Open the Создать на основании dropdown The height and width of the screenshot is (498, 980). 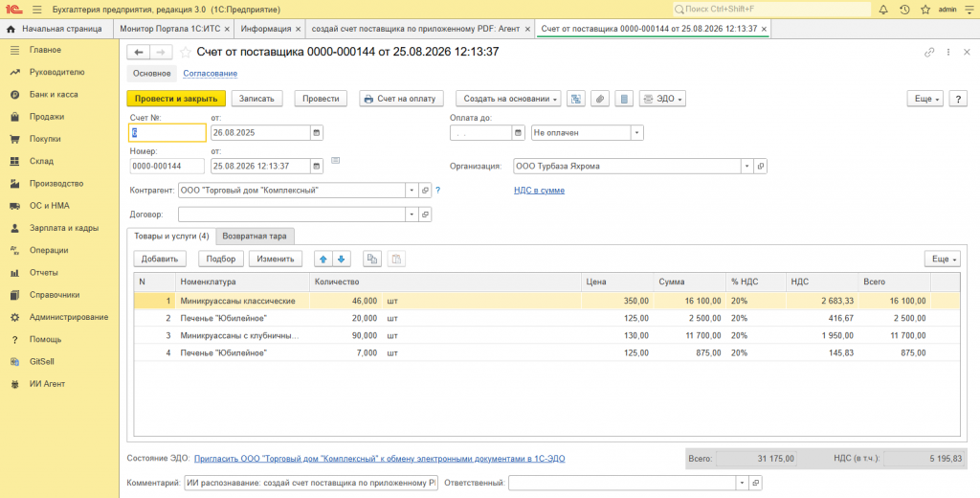coord(509,99)
